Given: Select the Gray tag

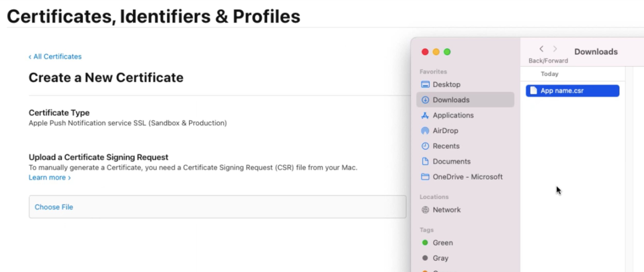Looking at the screenshot, I should [440, 258].
